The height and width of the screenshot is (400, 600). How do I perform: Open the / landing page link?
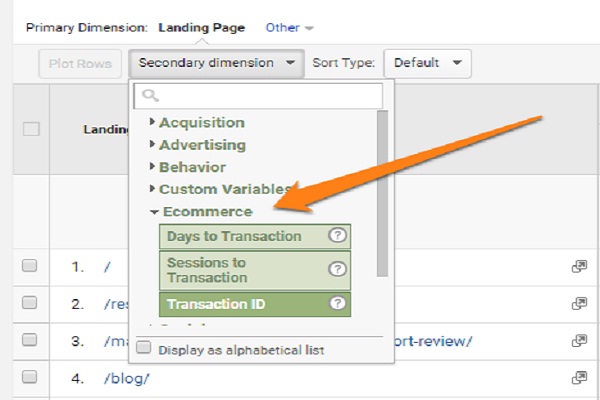coord(107,267)
